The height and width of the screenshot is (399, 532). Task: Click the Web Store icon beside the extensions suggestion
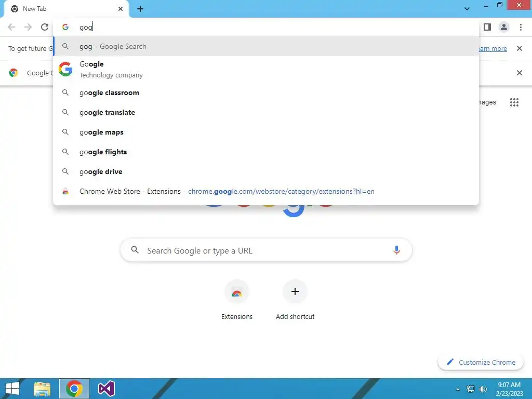(65, 191)
